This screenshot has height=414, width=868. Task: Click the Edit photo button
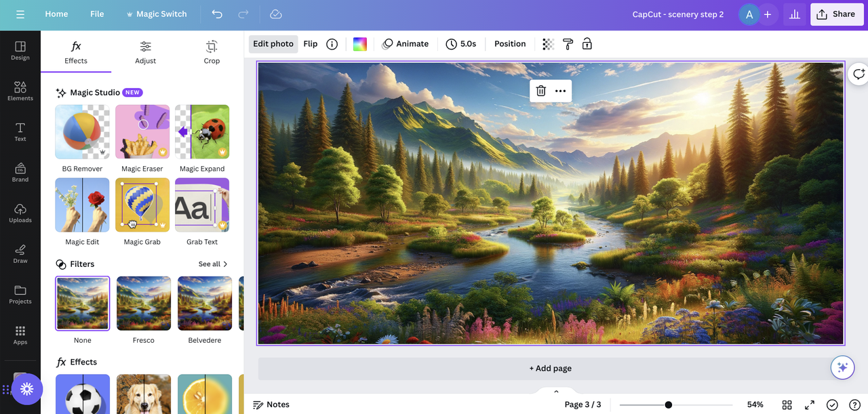point(273,44)
